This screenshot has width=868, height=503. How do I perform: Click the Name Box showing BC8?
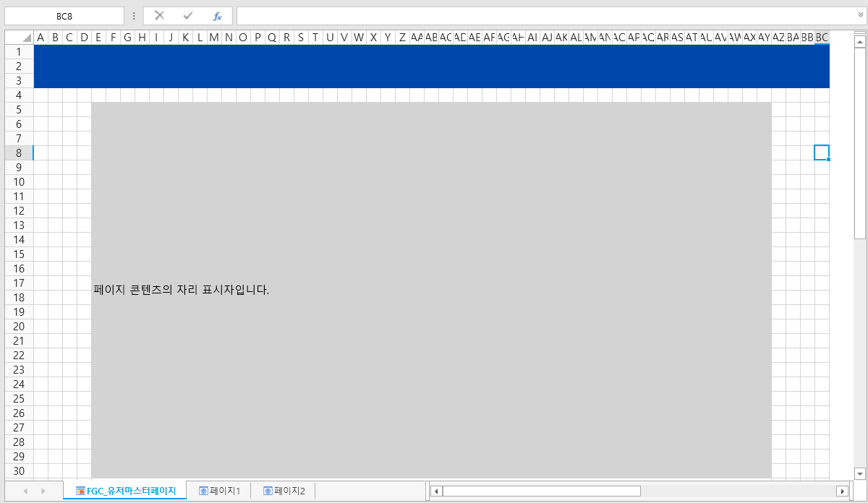(64, 16)
